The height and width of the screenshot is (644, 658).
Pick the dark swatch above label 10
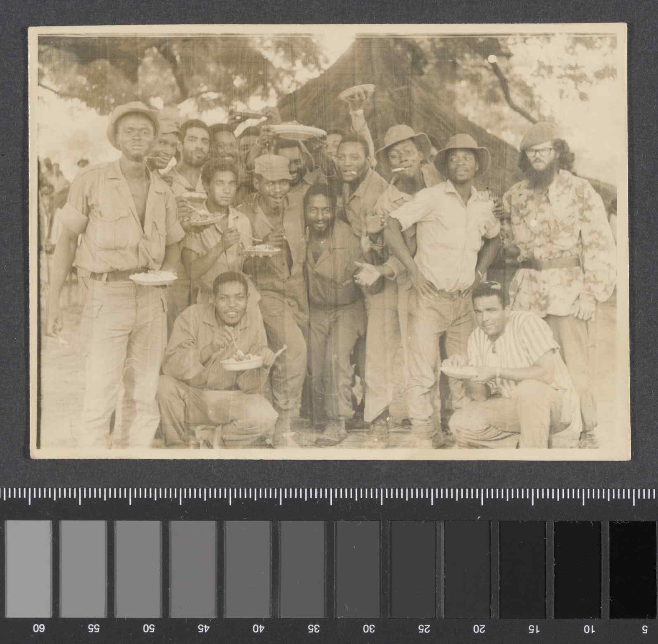[577, 569]
